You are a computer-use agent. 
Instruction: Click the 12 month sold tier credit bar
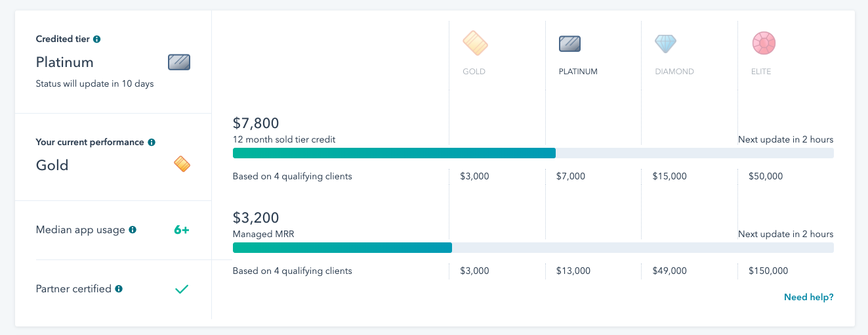click(x=533, y=153)
